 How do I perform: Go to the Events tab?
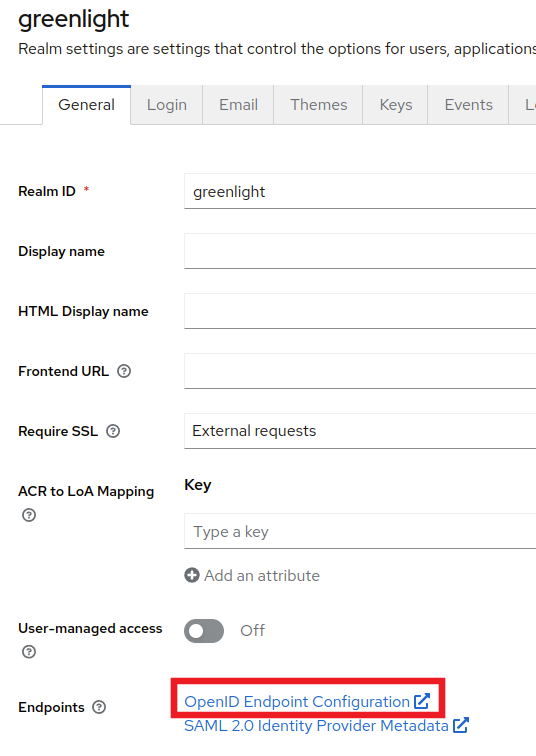(x=468, y=105)
